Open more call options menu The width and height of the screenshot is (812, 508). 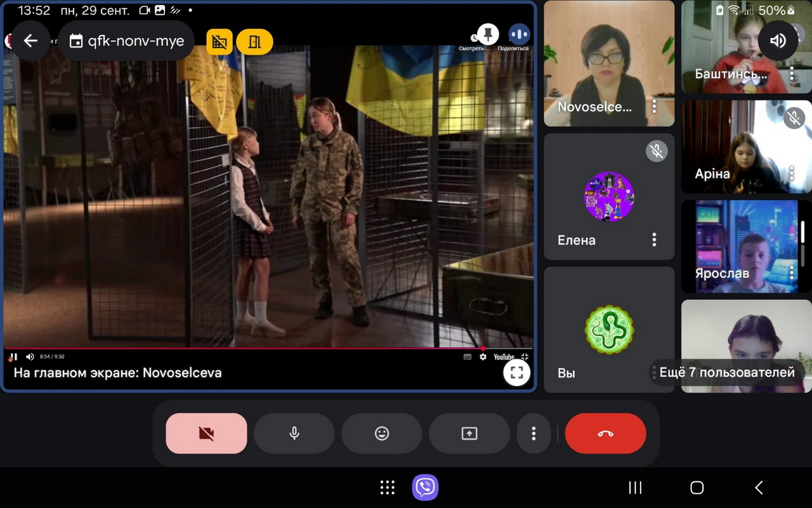pyautogui.click(x=534, y=434)
